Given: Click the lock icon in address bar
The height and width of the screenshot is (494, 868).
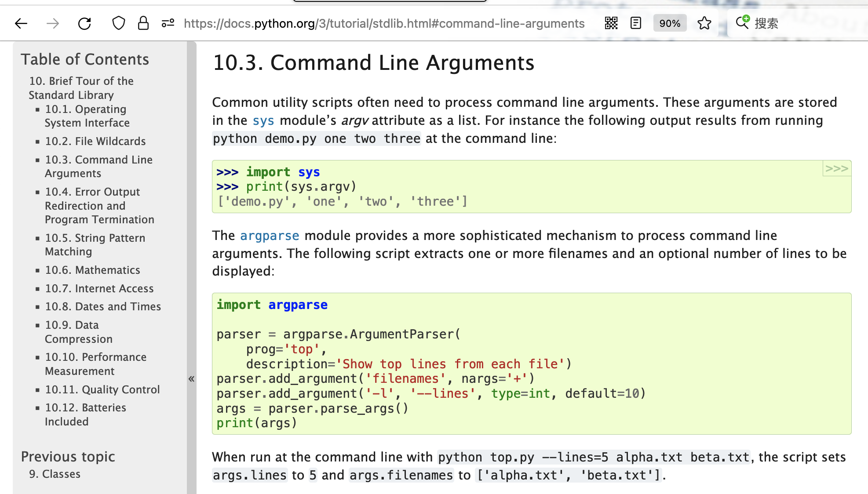Looking at the screenshot, I should (144, 24).
